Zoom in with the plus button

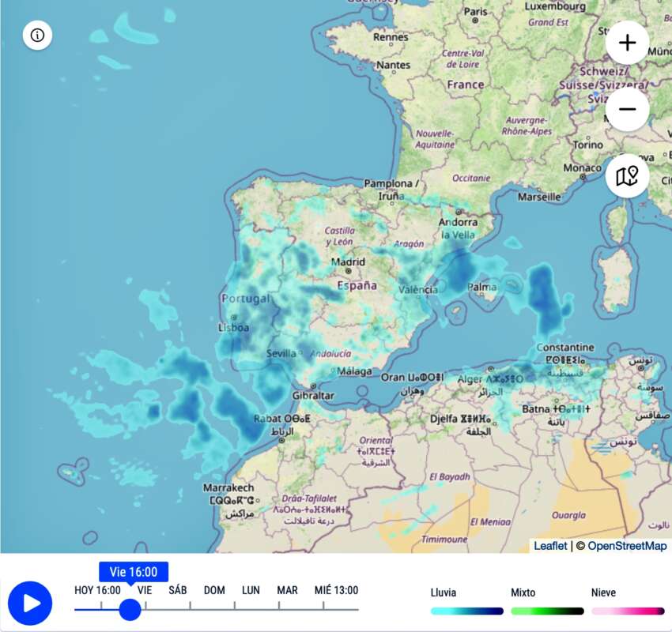pyautogui.click(x=627, y=43)
